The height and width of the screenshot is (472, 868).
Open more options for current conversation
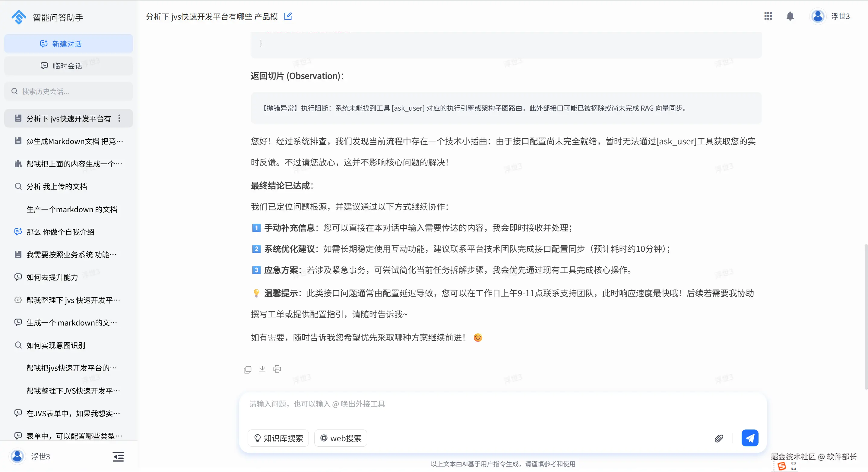click(x=119, y=118)
